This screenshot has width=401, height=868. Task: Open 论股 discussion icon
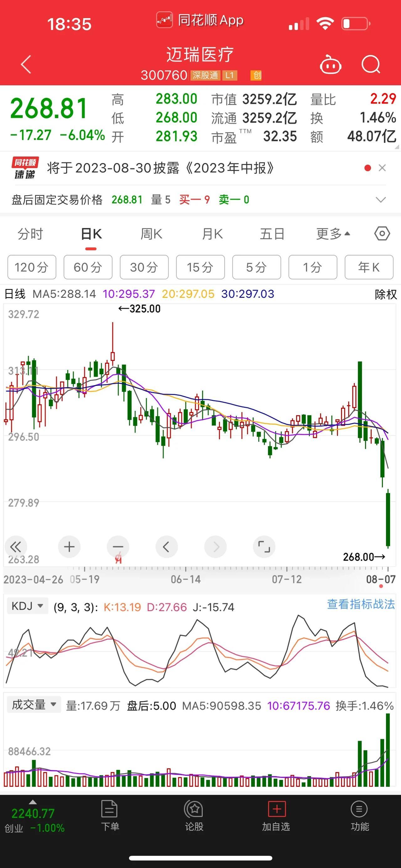[x=194, y=815]
